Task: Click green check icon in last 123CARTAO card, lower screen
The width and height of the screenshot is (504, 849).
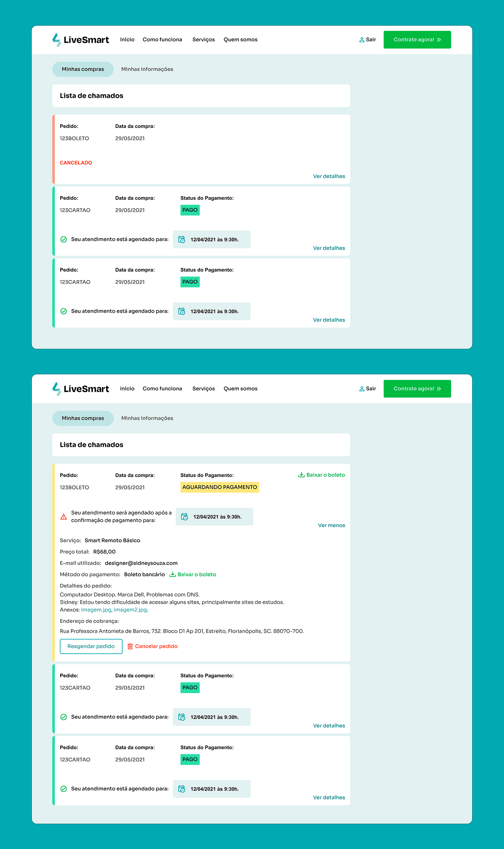Action: coord(64,789)
